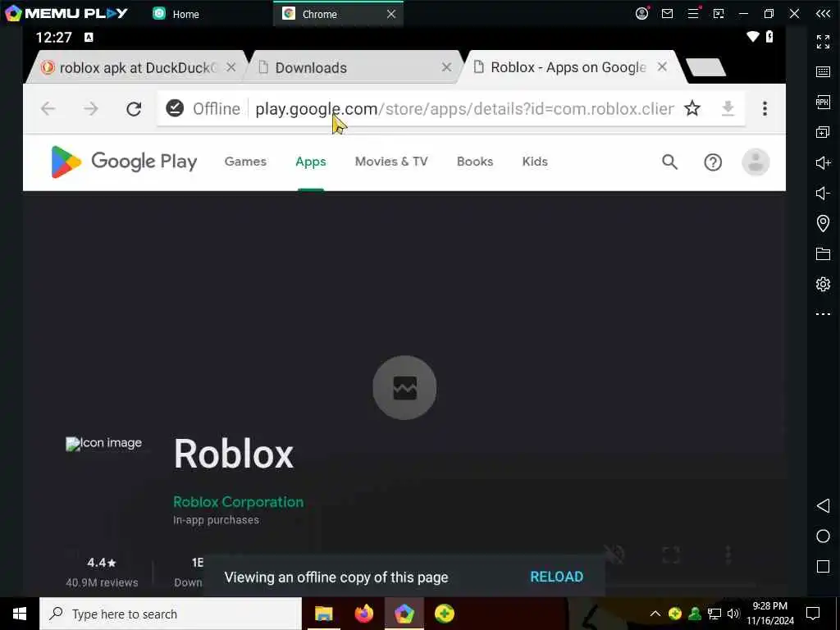Image resolution: width=840 pixels, height=630 pixels.
Task: Click the Offline page status indicator
Action: (x=203, y=109)
